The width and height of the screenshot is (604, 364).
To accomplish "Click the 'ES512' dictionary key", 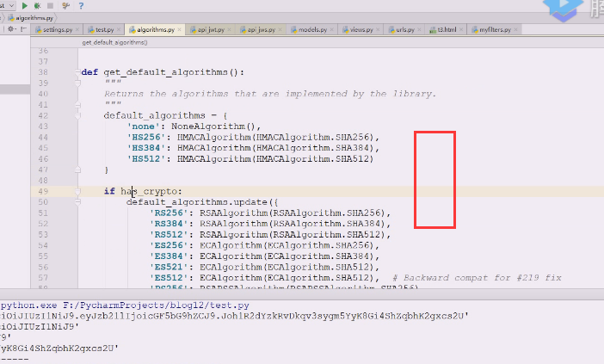I will point(169,278).
